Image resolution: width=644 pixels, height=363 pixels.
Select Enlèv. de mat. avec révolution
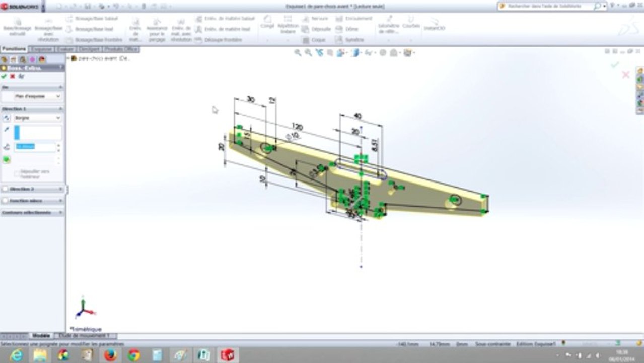pos(181,29)
